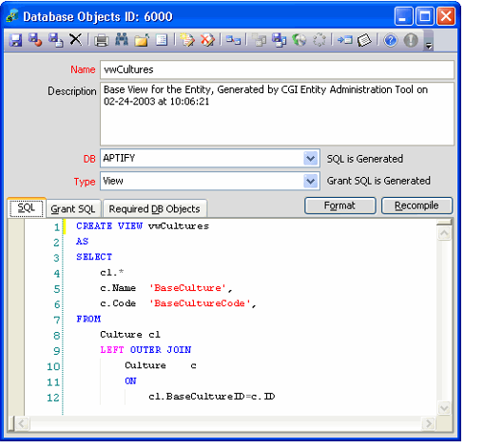Click the Format button

(339, 205)
